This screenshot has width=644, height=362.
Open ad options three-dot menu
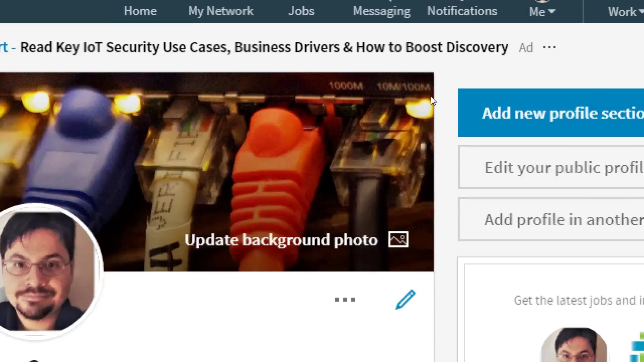[x=549, y=48]
